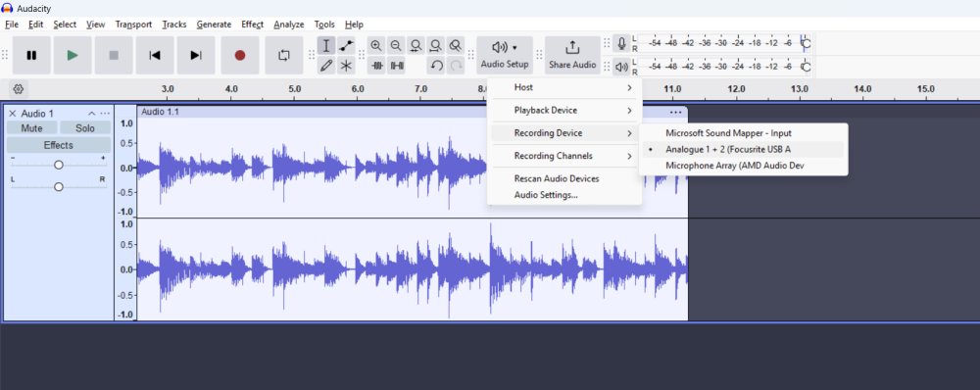Screen dimensions: 980x390
Task: Click the Trim audio outside selection icon
Action: tap(376, 65)
